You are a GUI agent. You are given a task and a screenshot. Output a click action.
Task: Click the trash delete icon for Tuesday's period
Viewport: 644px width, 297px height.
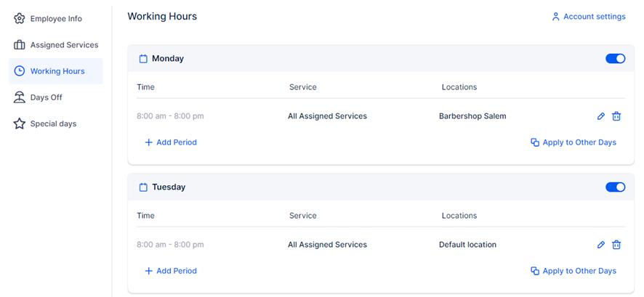616,245
